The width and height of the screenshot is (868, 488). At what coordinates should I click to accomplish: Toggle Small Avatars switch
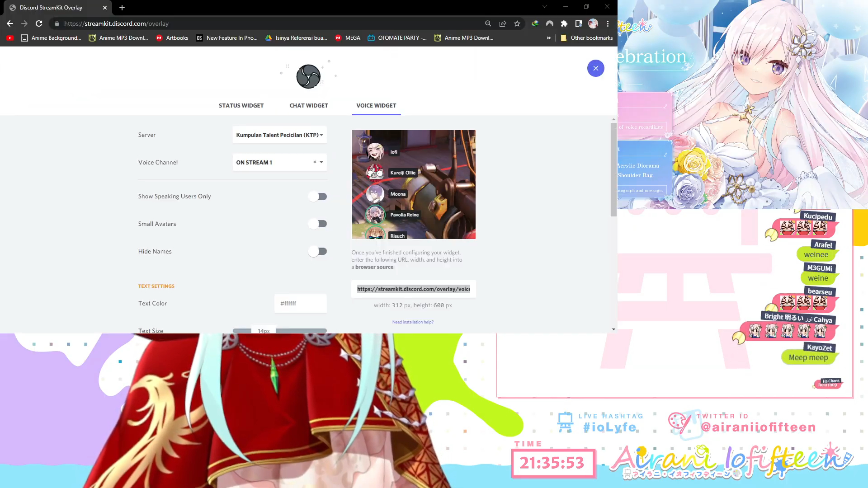318,224
